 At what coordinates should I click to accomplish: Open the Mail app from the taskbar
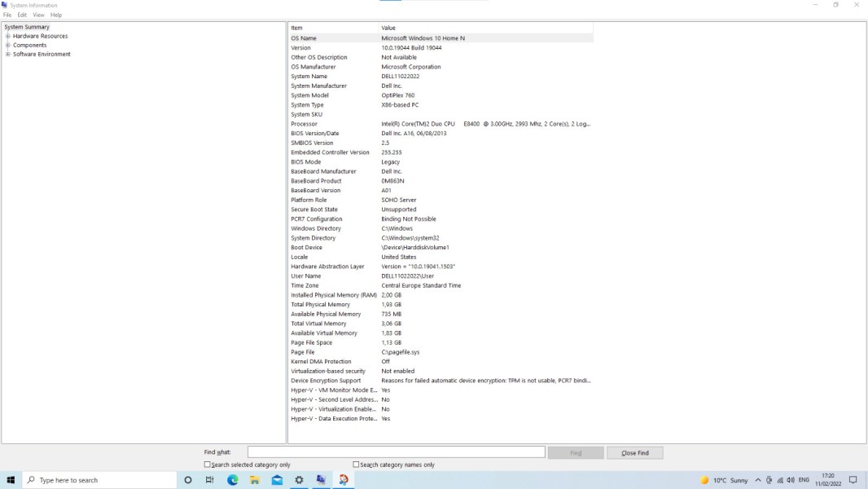(x=276, y=480)
